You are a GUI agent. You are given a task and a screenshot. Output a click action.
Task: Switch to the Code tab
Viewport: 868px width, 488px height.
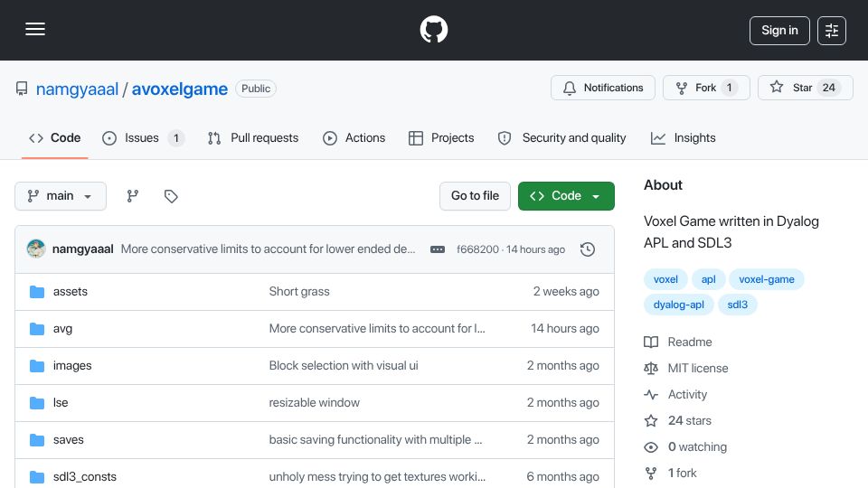coord(55,137)
